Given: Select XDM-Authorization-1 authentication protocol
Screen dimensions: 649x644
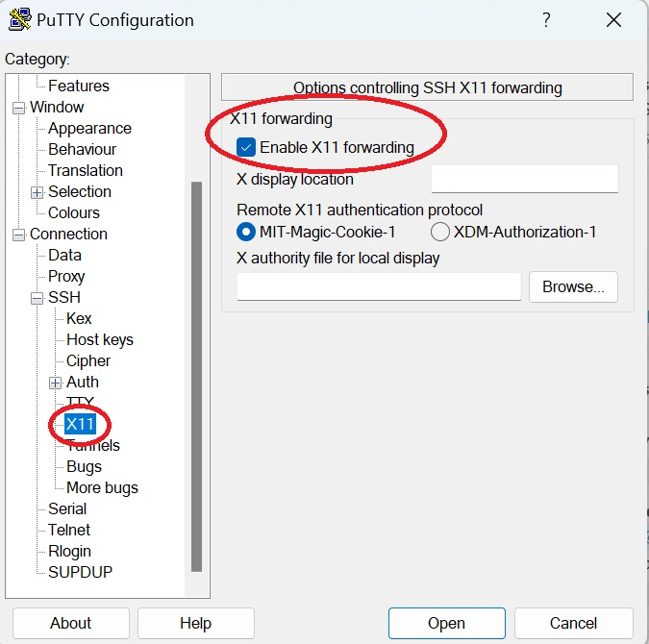Looking at the screenshot, I should click(440, 232).
